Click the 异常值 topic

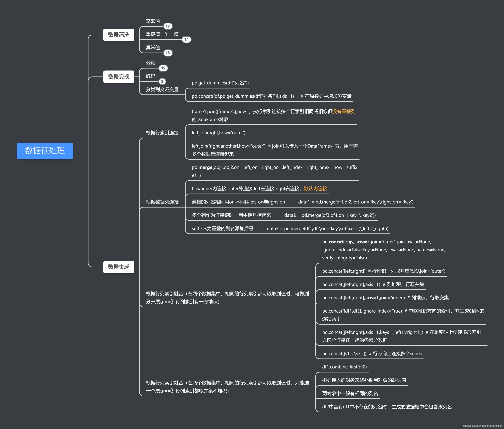(x=153, y=48)
